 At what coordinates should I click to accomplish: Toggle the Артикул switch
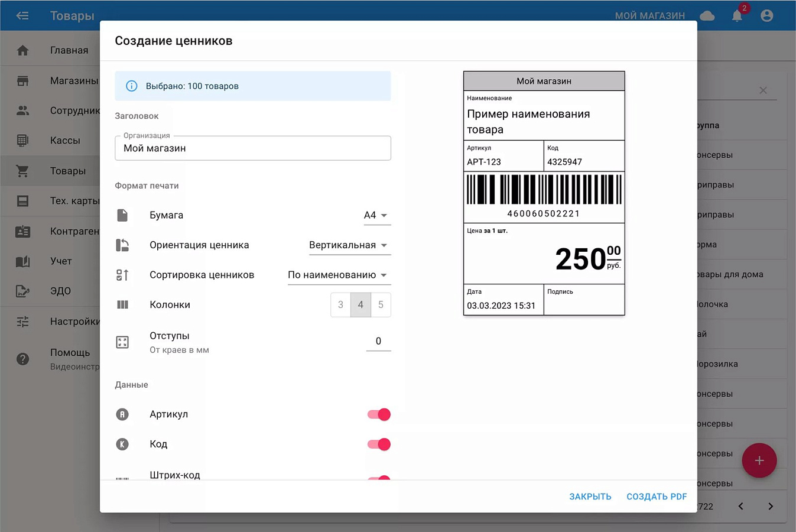379,414
